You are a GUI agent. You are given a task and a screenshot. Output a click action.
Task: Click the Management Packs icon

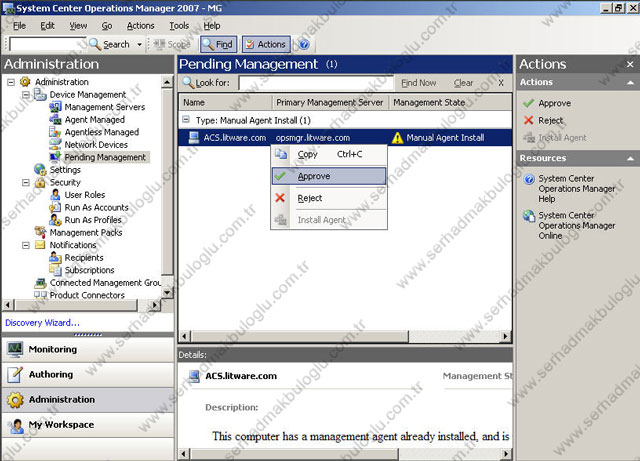40,232
